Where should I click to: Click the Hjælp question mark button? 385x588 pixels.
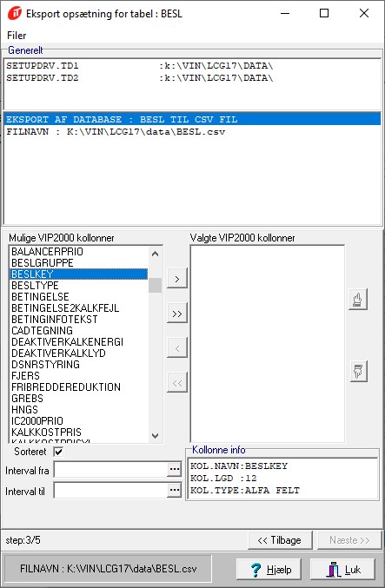point(269,569)
